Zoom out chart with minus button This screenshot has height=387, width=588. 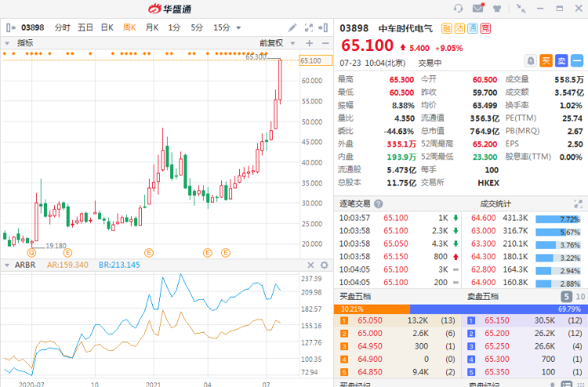(325, 43)
